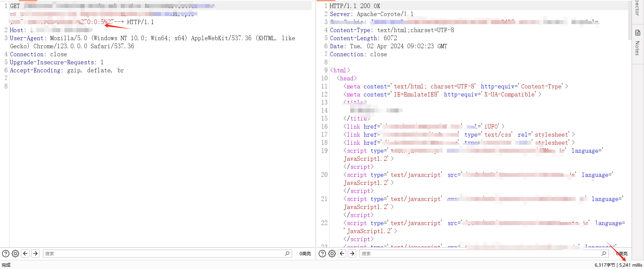
Task: Click the link line with type='text/css'
Action: click(459, 135)
